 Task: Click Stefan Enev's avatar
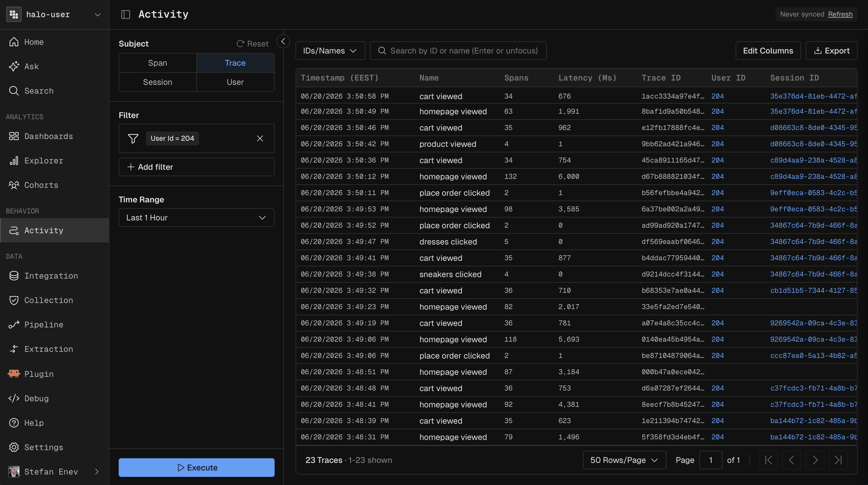(14, 472)
